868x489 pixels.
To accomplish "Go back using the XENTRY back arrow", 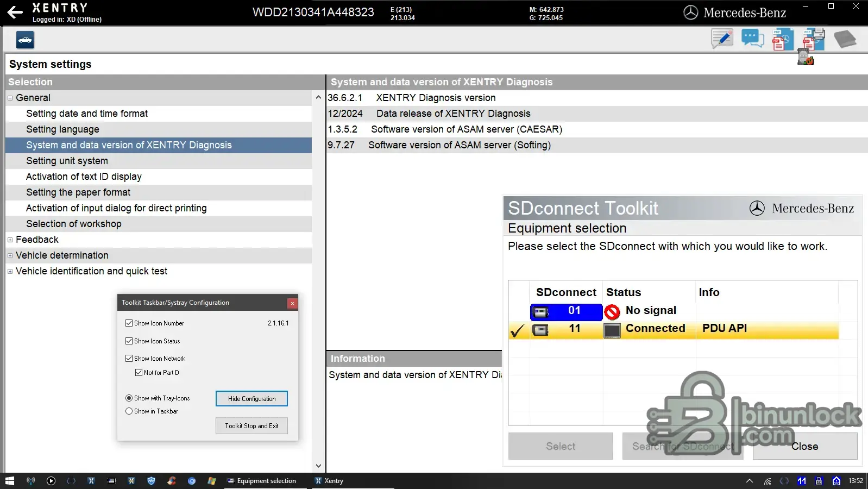I will pyautogui.click(x=15, y=12).
